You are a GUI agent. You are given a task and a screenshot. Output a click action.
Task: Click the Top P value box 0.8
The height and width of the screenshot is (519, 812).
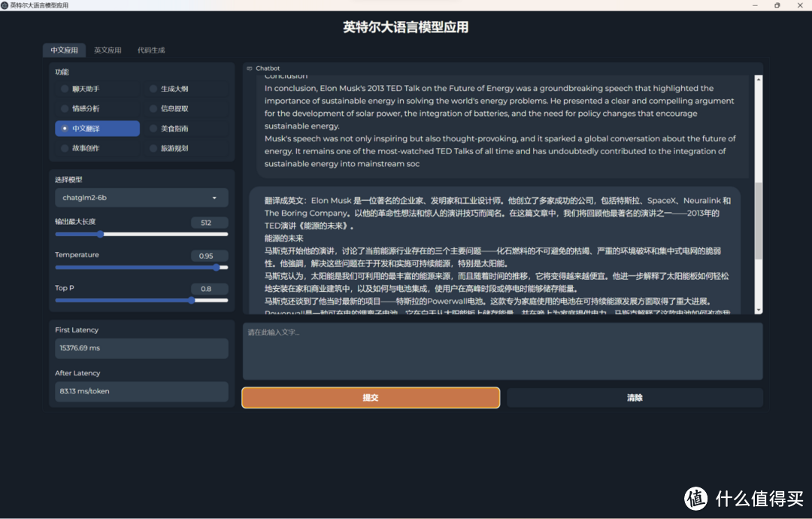tap(209, 289)
